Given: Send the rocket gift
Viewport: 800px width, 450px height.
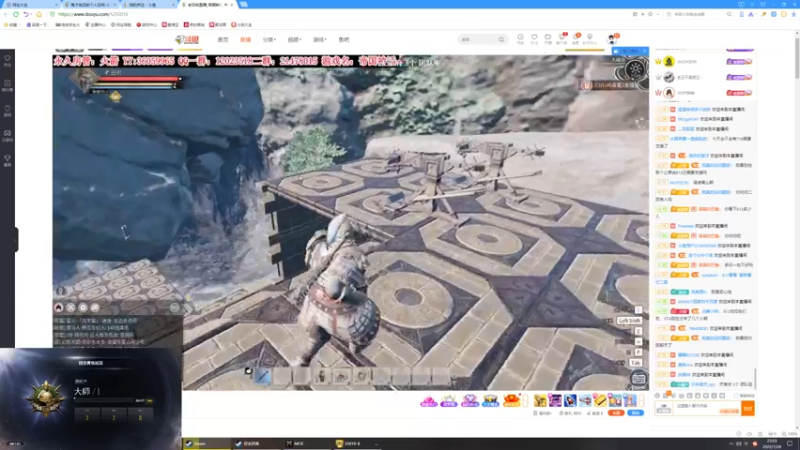Looking at the screenshot, I should click(570, 401).
